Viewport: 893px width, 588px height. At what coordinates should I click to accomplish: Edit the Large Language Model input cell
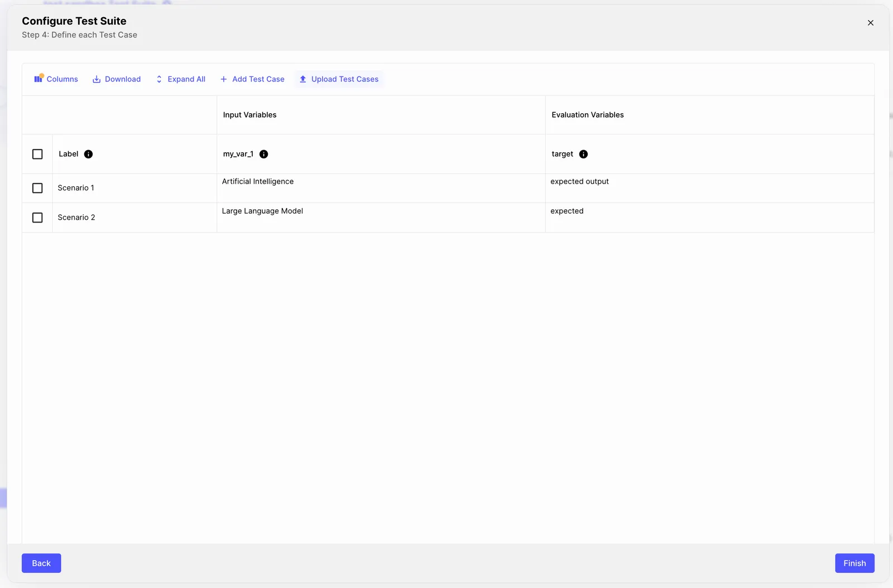point(381,218)
